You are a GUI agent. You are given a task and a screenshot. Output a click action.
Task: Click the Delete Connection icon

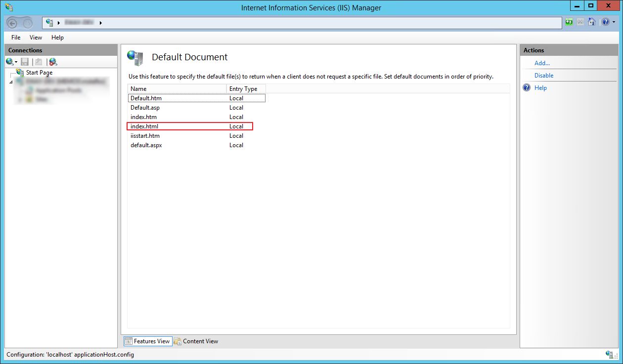pos(53,62)
